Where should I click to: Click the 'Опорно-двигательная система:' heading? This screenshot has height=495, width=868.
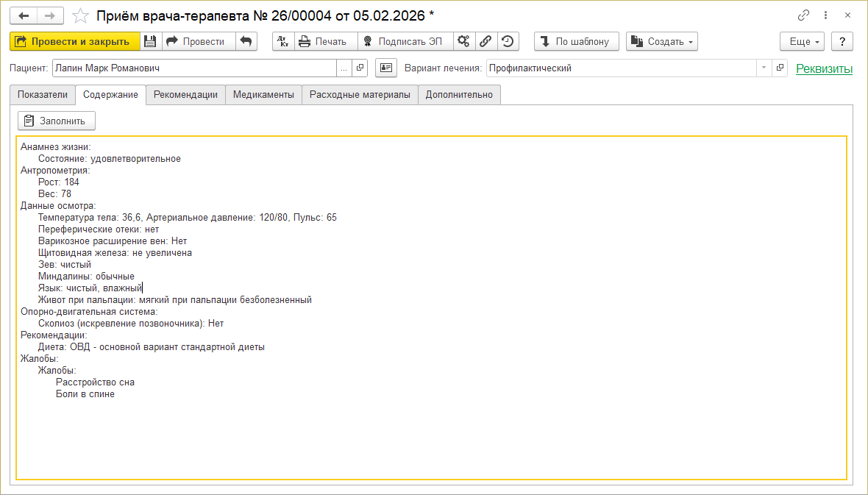pos(89,312)
